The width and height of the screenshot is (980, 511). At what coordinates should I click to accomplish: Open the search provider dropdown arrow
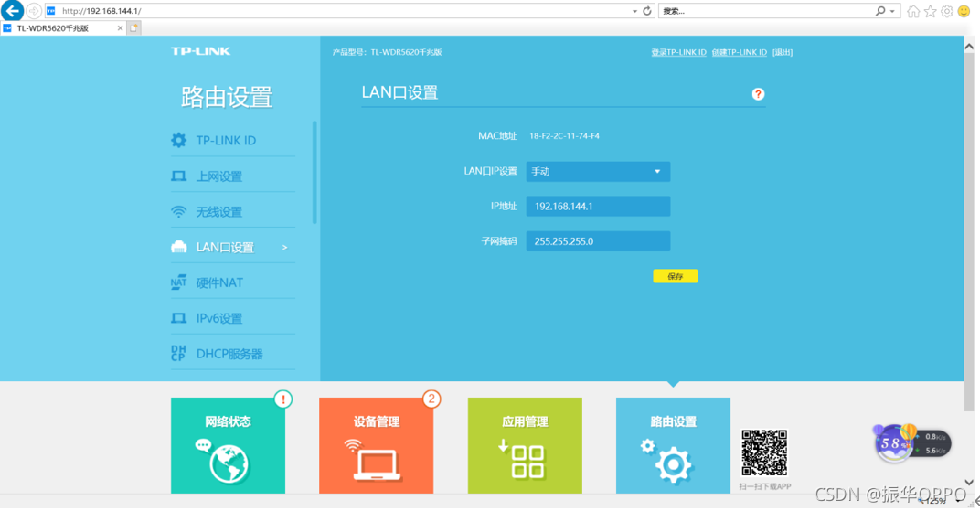click(892, 11)
